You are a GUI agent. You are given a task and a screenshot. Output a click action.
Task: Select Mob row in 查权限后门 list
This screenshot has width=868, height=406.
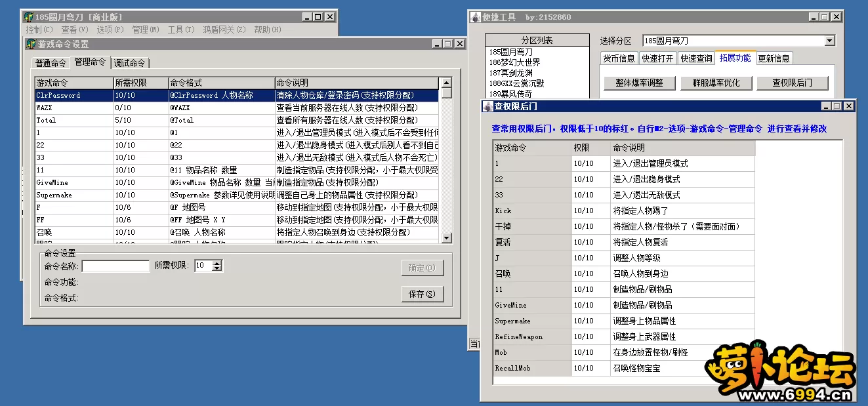(624, 352)
